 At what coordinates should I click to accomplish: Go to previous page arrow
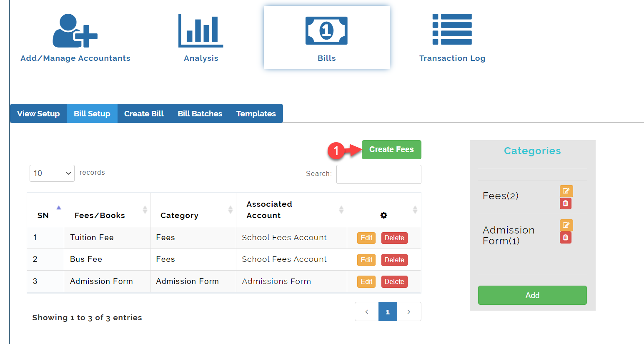[x=367, y=311]
